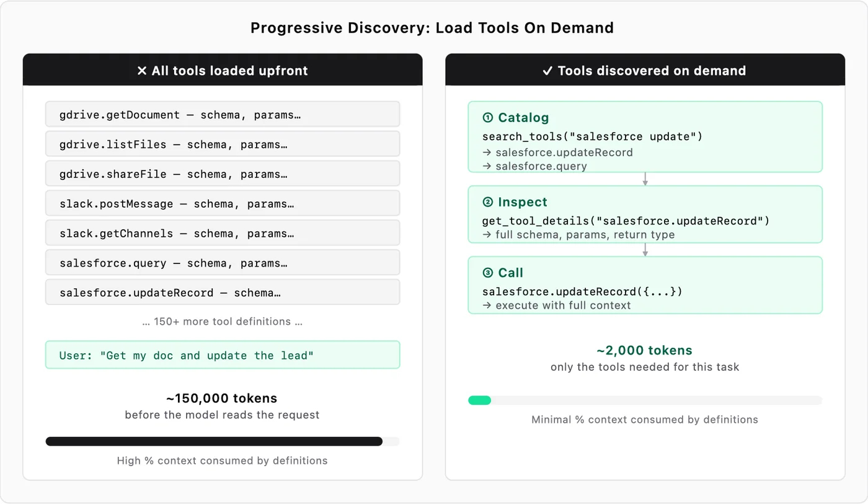
Task: Select the search_tools("salesforce update") code line
Action: pos(593,136)
